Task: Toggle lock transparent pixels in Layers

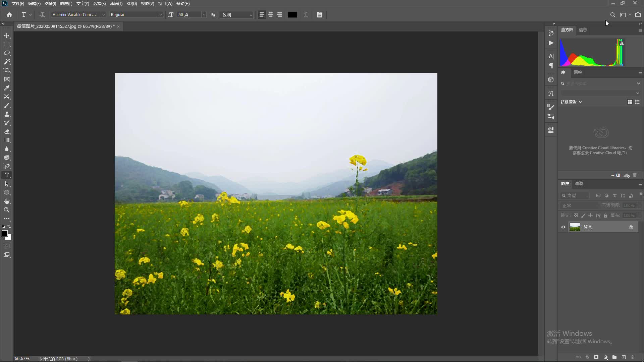Action: pos(576,216)
